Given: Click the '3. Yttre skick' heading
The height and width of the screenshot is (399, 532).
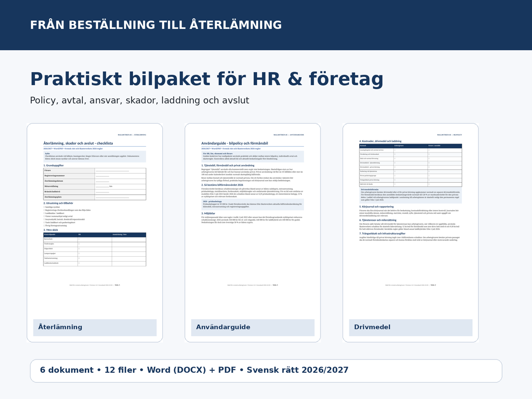Looking at the screenshot, I should [51, 230].
